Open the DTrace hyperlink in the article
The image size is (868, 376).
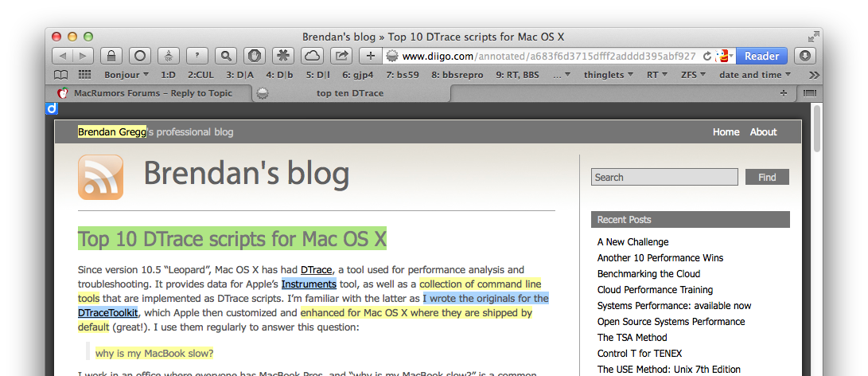point(316,270)
